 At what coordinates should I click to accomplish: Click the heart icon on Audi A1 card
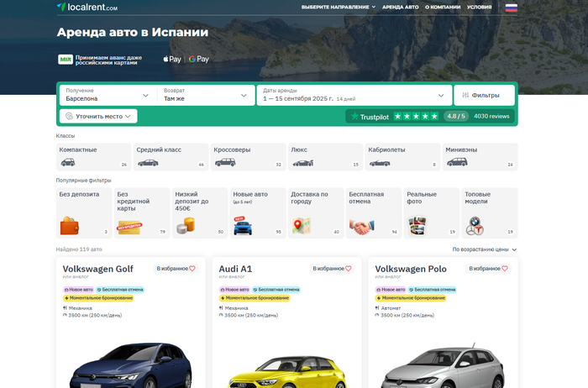coord(349,269)
